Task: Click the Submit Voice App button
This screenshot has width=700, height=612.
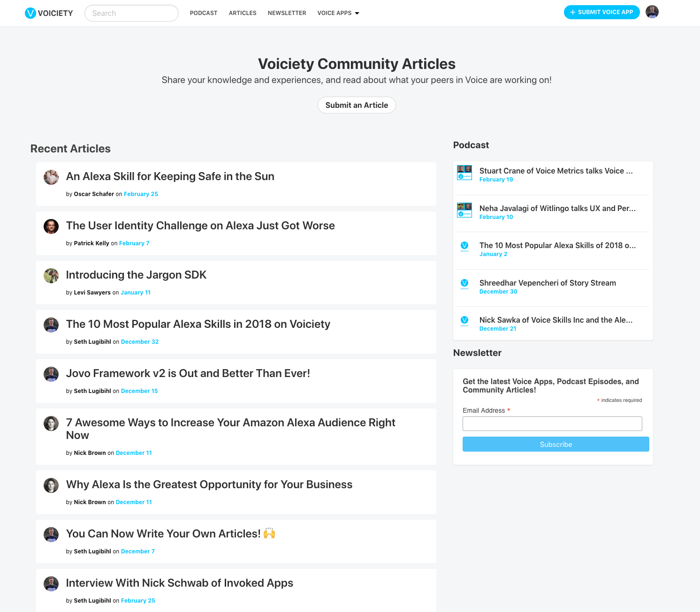Action: (601, 12)
